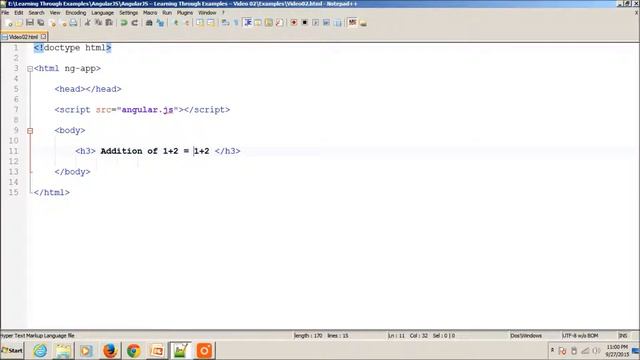Click the Open file toolbar icon
The image size is (640, 360).
point(19,23)
